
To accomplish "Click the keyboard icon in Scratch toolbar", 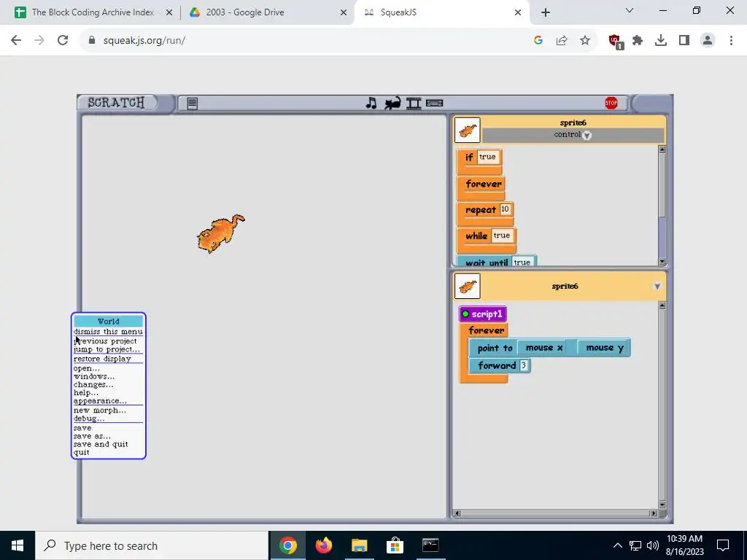I will pos(434,103).
